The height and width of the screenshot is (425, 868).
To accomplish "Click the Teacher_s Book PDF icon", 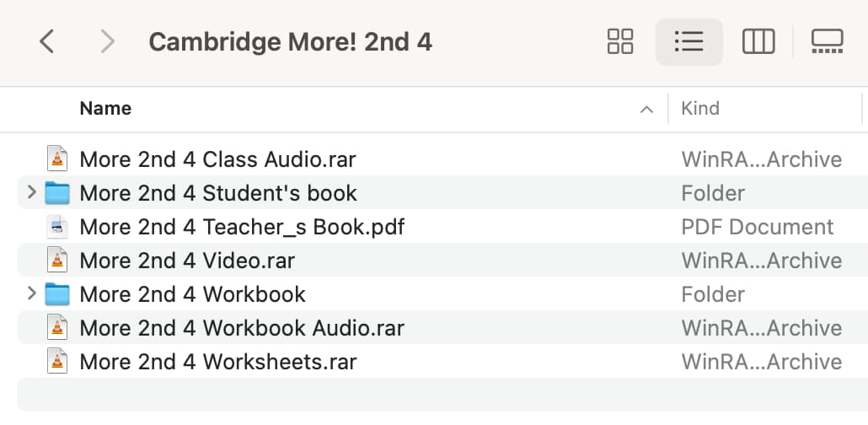I will (x=57, y=227).
